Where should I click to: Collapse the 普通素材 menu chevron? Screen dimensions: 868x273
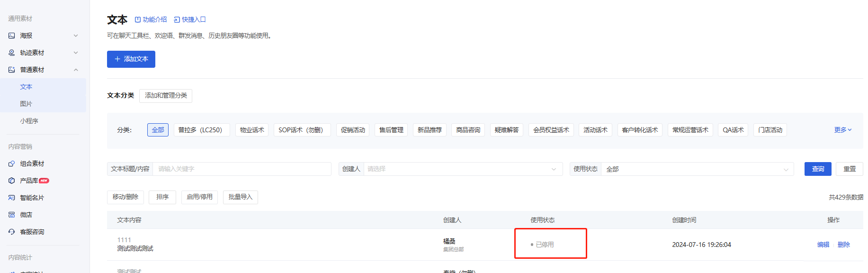76,70
